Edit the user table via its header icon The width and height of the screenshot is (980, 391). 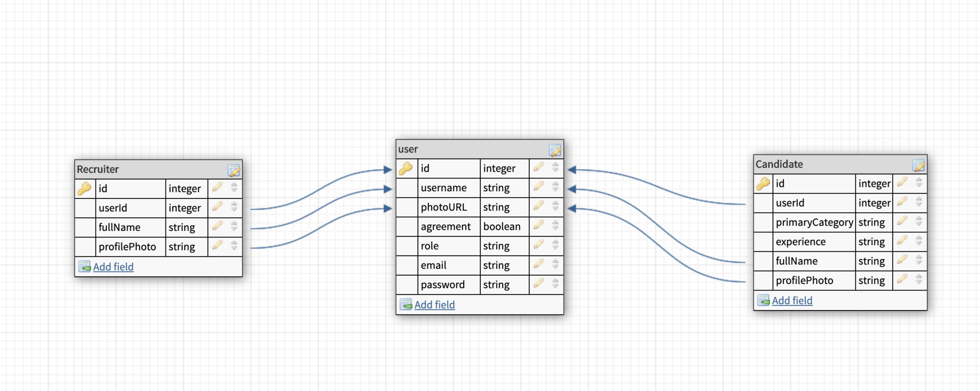[x=555, y=150]
